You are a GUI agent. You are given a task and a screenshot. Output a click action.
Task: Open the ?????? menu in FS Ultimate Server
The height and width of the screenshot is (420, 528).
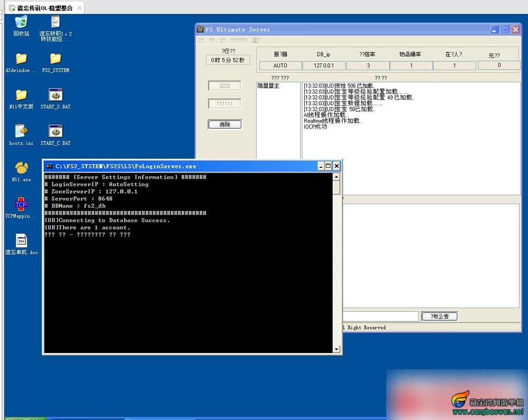click(x=239, y=40)
